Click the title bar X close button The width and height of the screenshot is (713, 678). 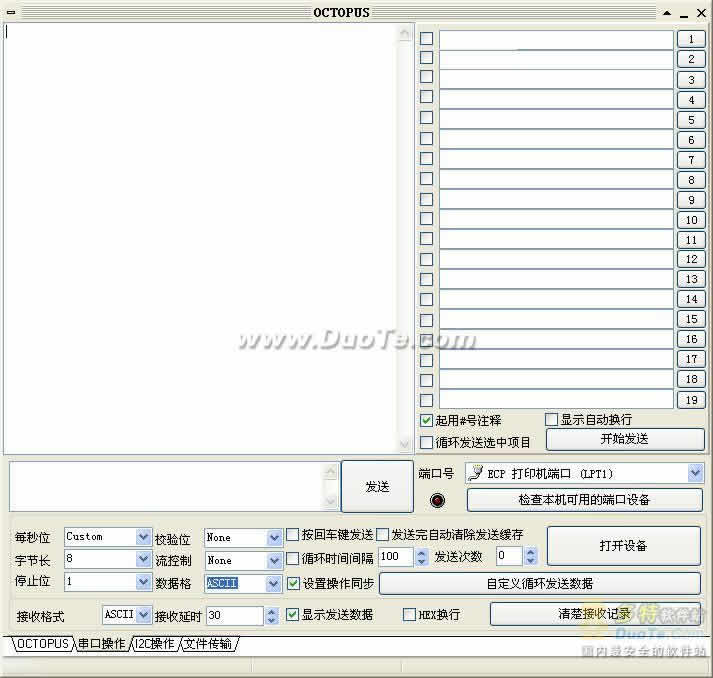pyautogui.click(x=702, y=13)
